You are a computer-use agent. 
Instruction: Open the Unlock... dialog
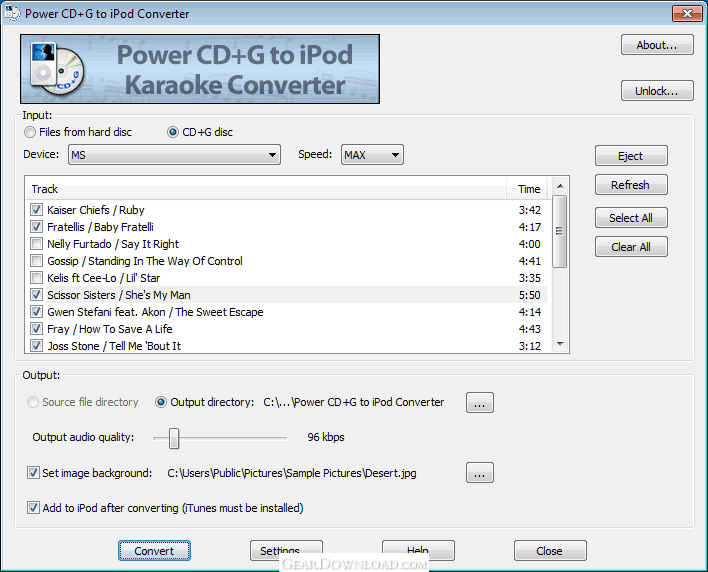[657, 91]
